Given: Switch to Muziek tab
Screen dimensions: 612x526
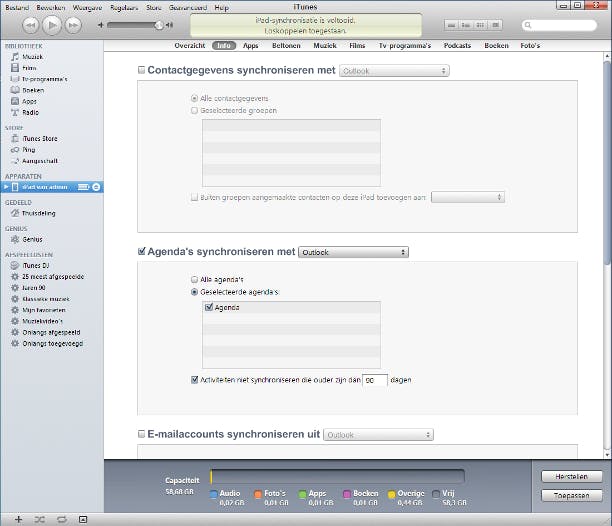Looking at the screenshot, I should (x=325, y=46).
